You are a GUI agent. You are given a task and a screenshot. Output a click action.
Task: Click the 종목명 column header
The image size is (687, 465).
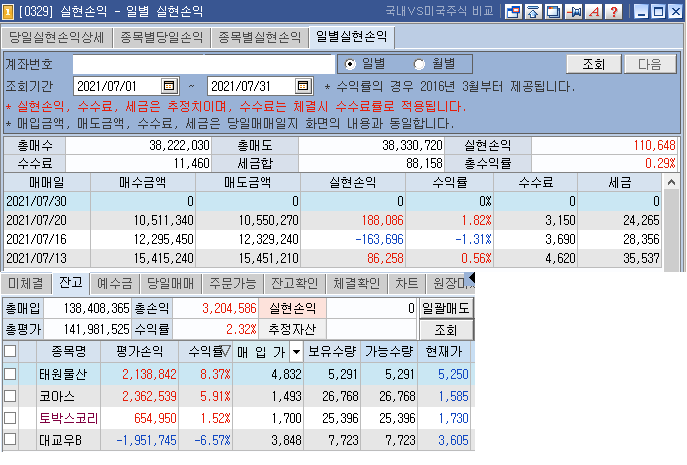coord(69,351)
